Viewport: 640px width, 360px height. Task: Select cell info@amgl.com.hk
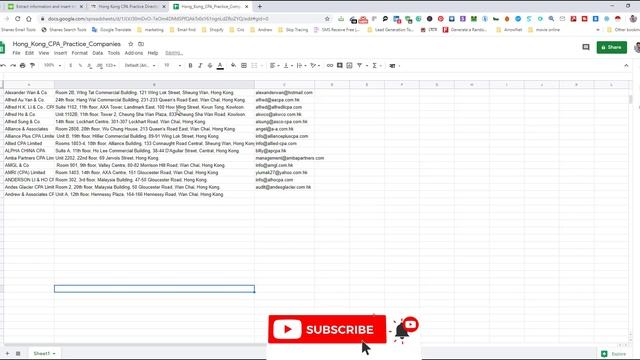[x=284, y=165]
